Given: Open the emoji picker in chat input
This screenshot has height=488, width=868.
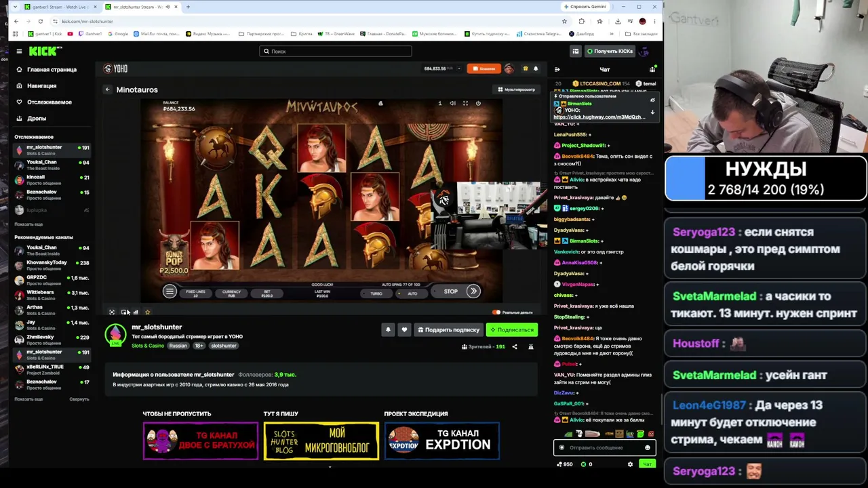Looking at the screenshot, I should (x=648, y=447).
